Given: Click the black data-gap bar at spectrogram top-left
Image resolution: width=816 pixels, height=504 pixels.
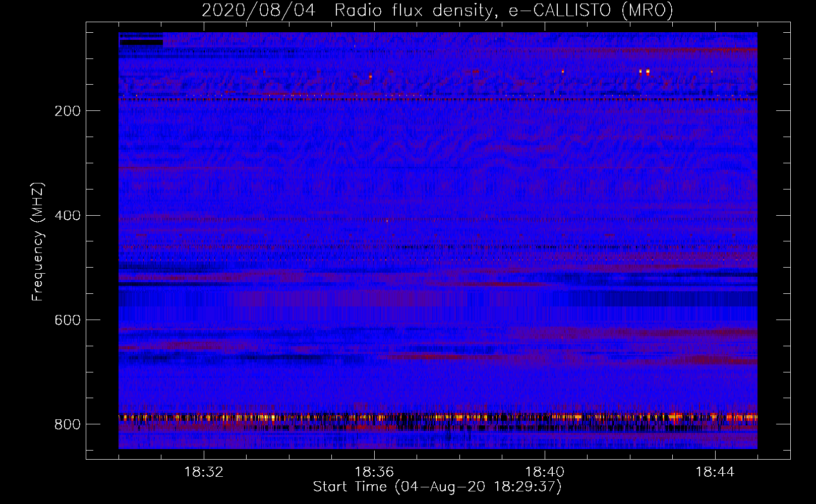Looking at the screenshot, I should [x=141, y=43].
